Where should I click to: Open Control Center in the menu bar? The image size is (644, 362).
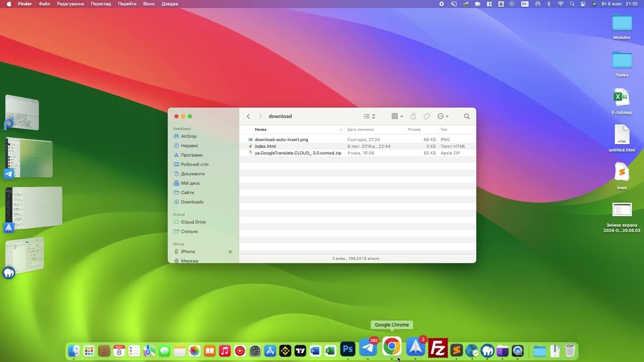click(x=583, y=4)
